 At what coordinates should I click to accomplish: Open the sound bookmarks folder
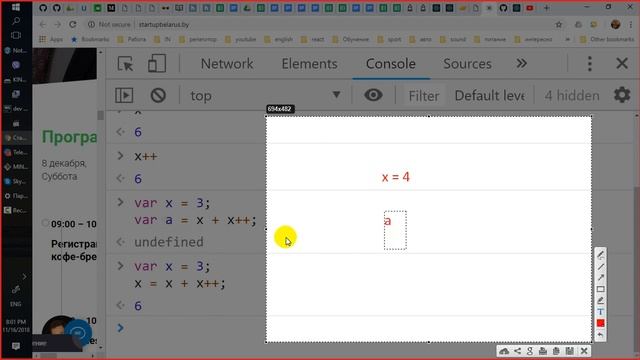pos(453,40)
